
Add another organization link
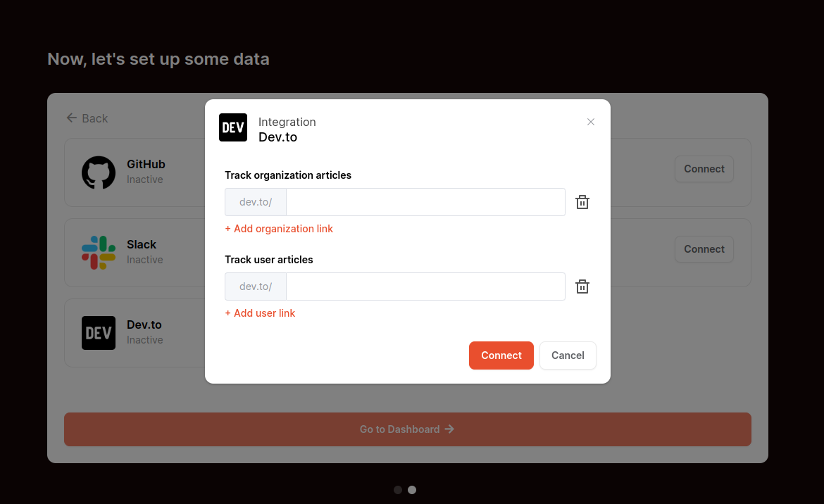click(x=279, y=228)
